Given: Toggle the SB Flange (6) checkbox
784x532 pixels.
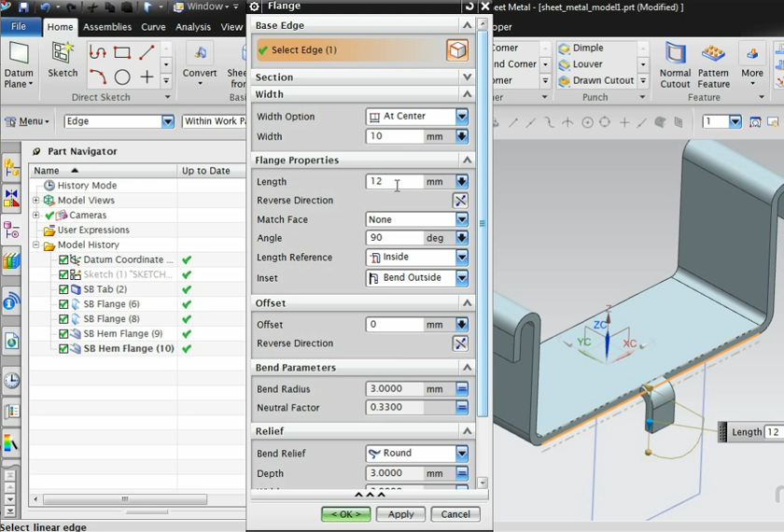Looking at the screenshot, I should pyautogui.click(x=63, y=304).
